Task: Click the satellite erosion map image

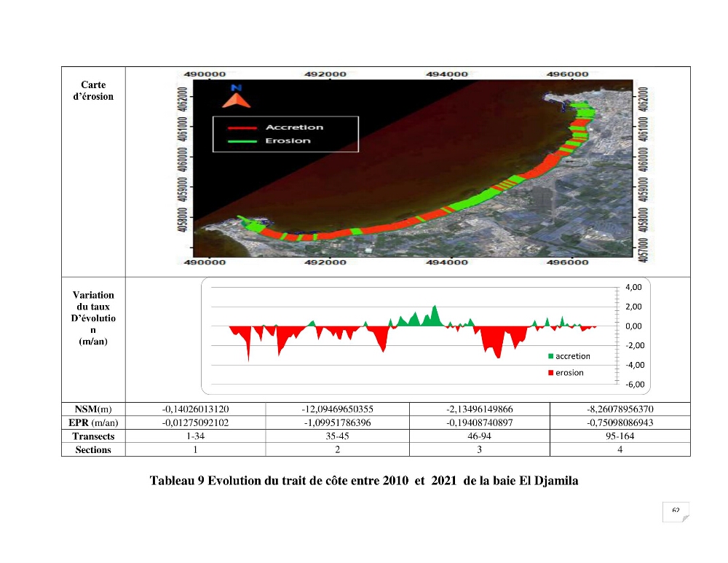Action: coord(413,168)
